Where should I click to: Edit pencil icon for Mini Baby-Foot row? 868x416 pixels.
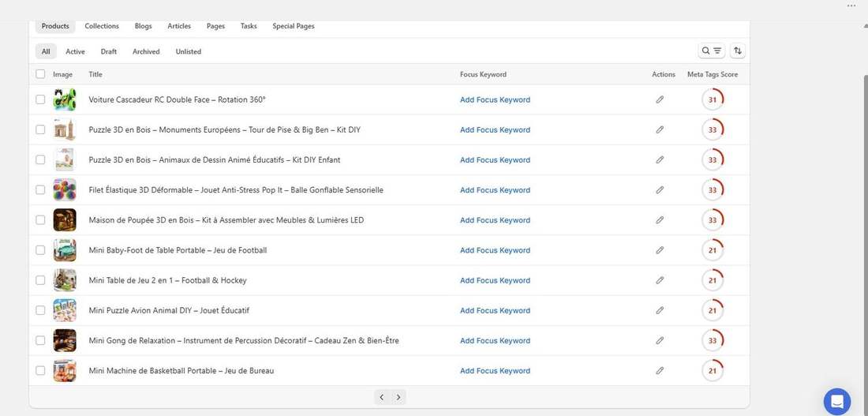pos(660,249)
